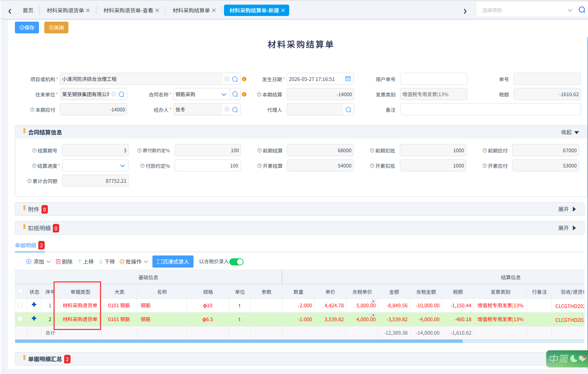Image resolution: width=588 pixels, height=374 pixels.
Task: Click the 沉浸式录入 button
Action: coord(173,262)
